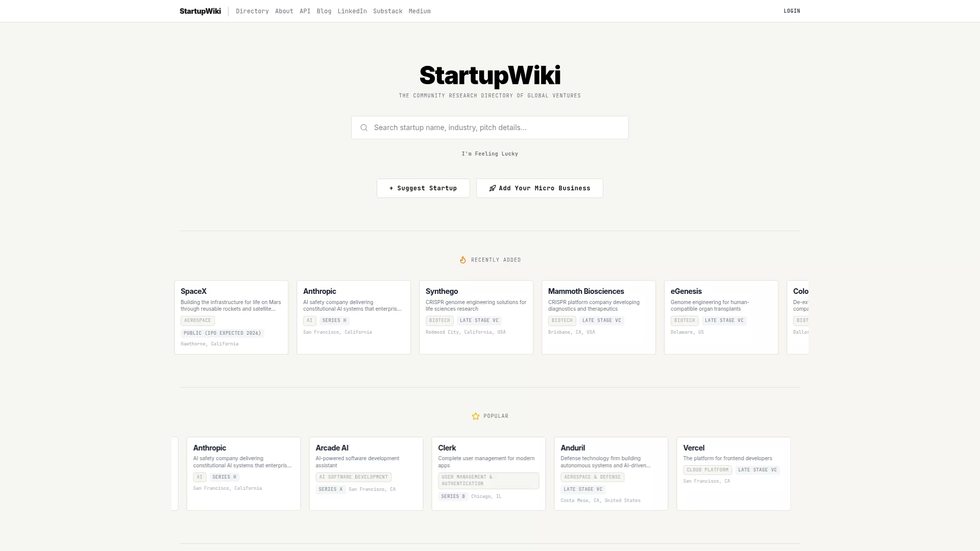This screenshot has height=551, width=980.
Task: Click AI SOFTWARE DEVELOPMENT tag on Arcade AI
Action: coord(353,478)
